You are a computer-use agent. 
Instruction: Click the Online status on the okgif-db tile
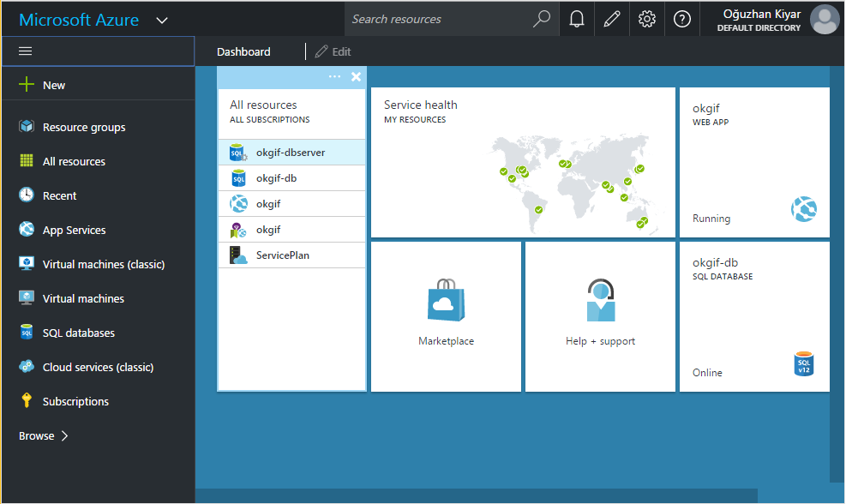click(x=707, y=373)
